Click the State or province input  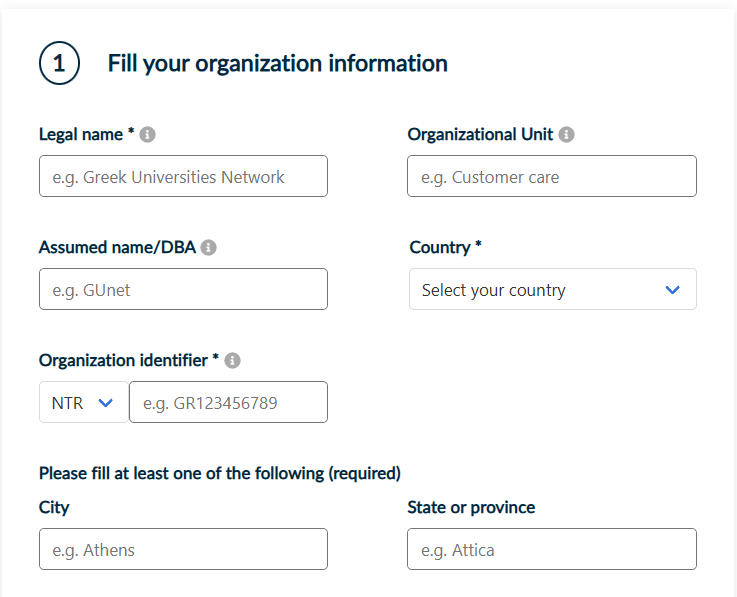coord(552,550)
